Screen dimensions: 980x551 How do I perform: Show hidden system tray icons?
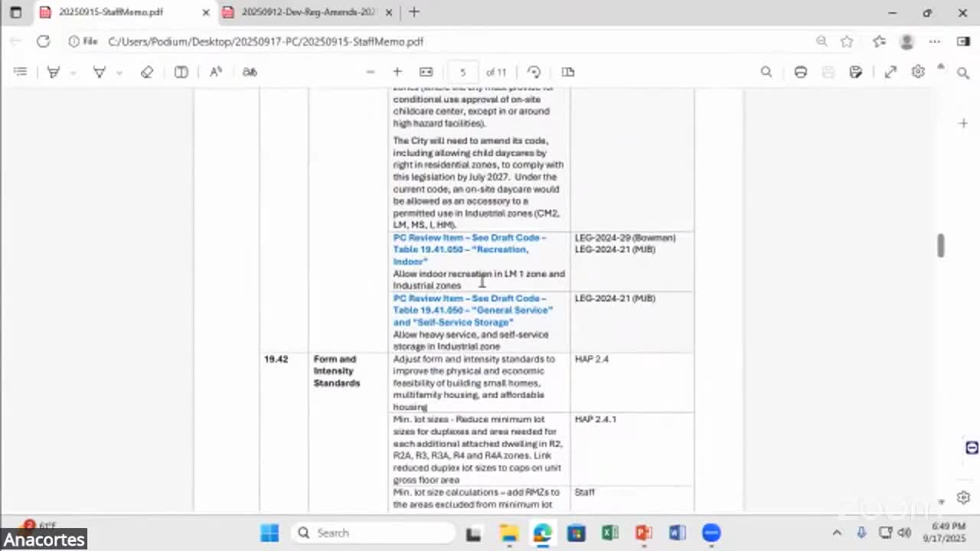click(x=837, y=533)
